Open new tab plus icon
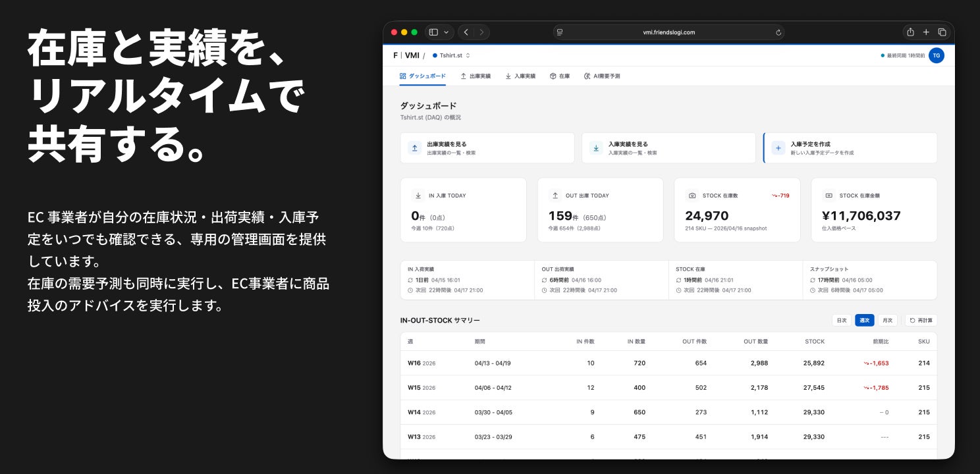980x474 pixels. point(926,32)
